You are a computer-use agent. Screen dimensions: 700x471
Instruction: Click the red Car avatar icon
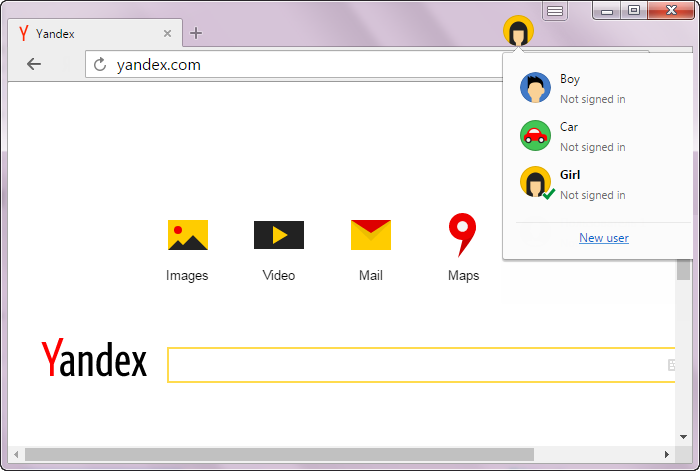point(535,135)
